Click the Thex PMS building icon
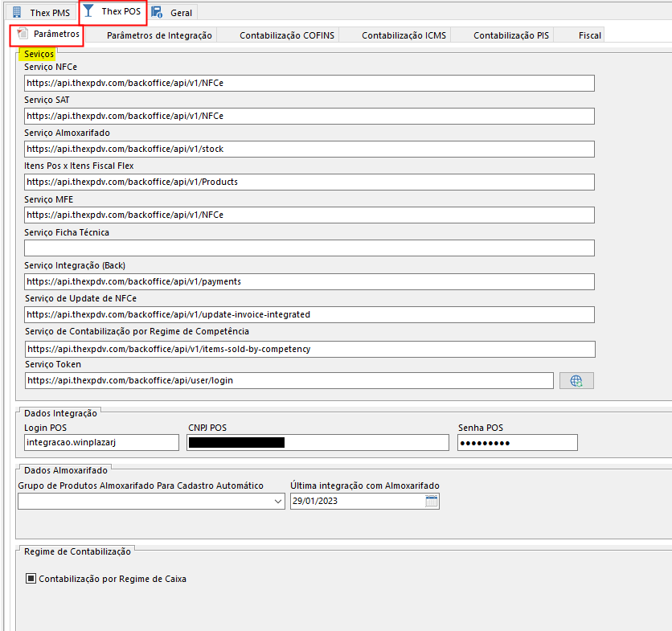Screen dimensions: 672x631 point(17,12)
